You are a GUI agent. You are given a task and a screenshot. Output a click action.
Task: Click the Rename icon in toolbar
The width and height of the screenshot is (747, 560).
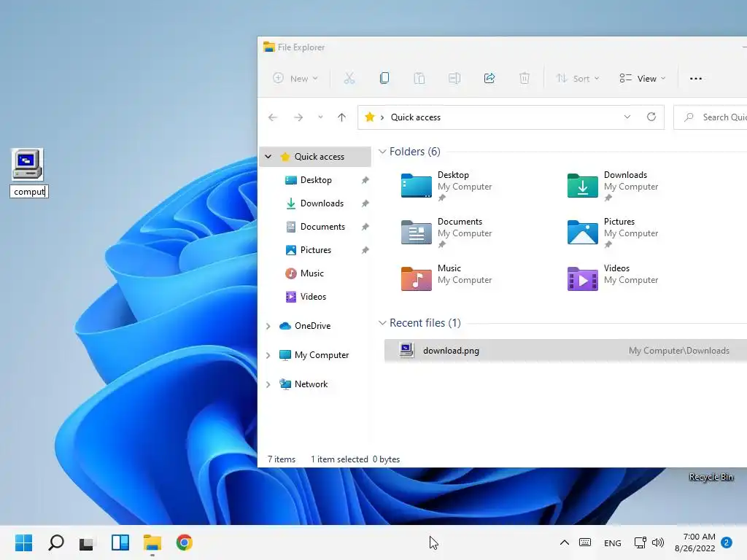pyautogui.click(x=454, y=79)
